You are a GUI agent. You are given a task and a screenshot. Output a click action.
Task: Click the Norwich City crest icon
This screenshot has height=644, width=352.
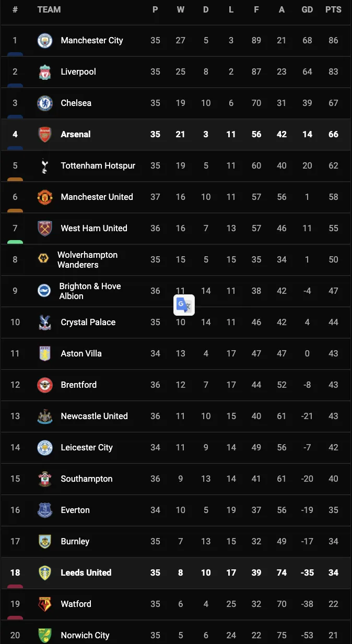(45, 636)
